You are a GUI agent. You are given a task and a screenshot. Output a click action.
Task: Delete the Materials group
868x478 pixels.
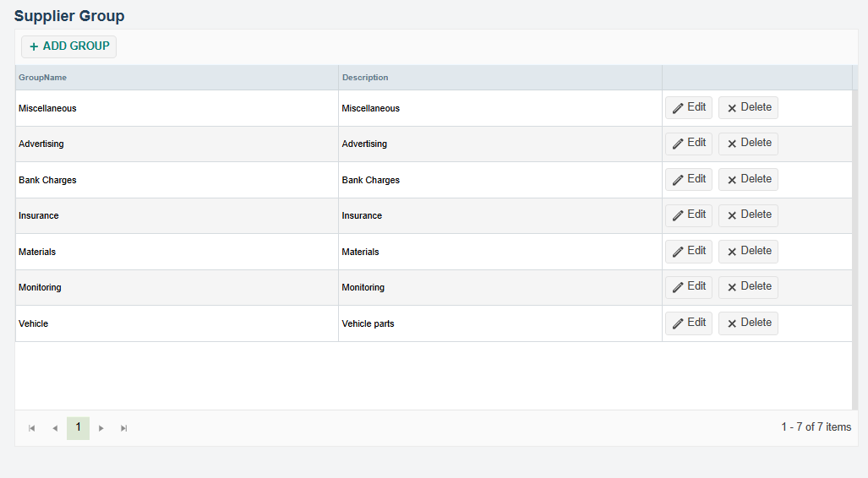(748, 252)
